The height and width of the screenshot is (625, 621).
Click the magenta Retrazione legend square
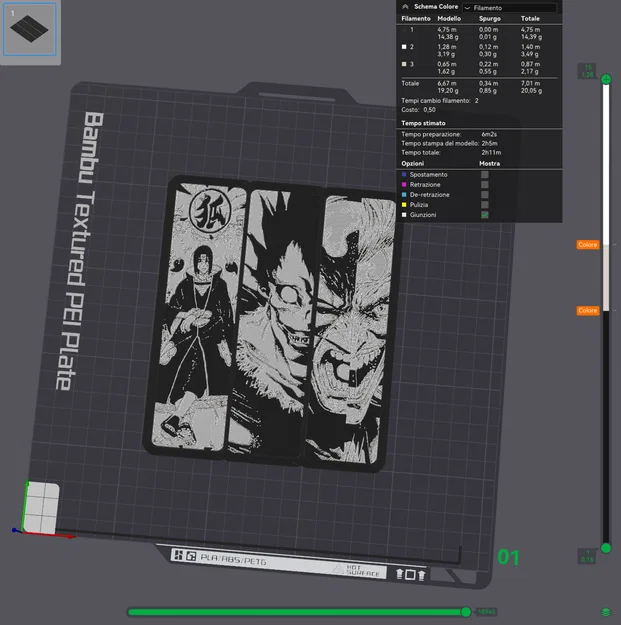tap(404, 185)
